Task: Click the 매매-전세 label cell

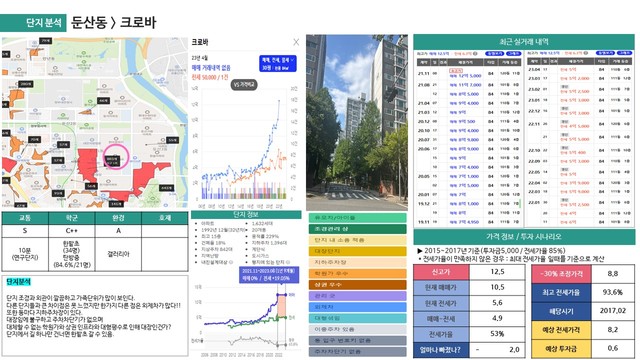Action: (x=441, y=318)
